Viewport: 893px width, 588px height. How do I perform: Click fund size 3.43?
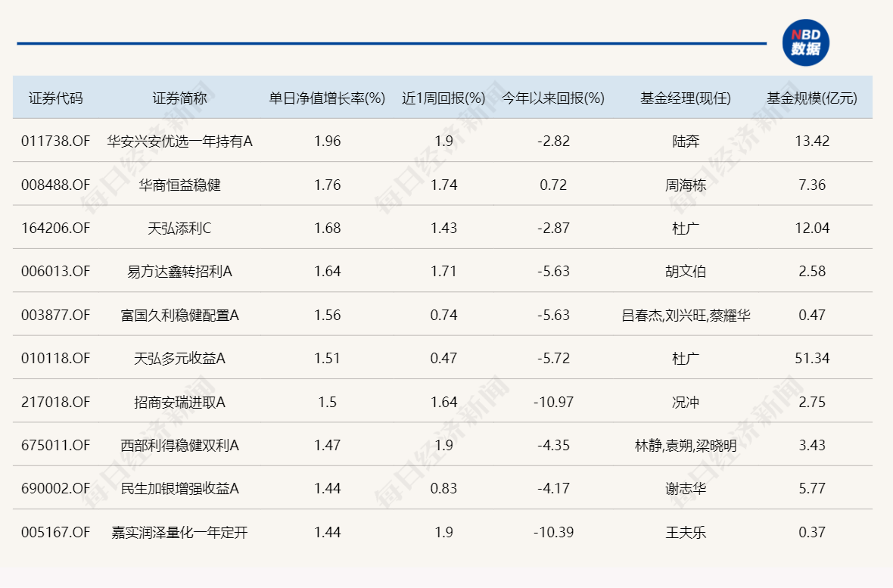(x=812, y=445)
